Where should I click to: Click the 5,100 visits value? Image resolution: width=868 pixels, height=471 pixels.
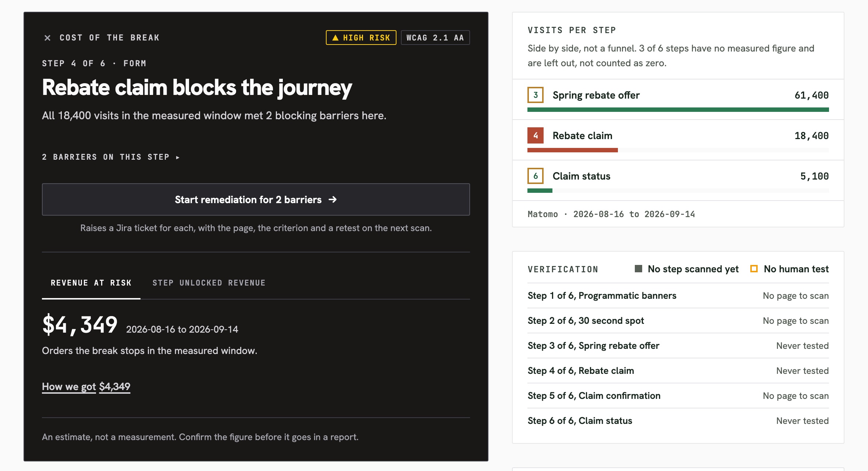pyautogui.click(x=814, y=176)
